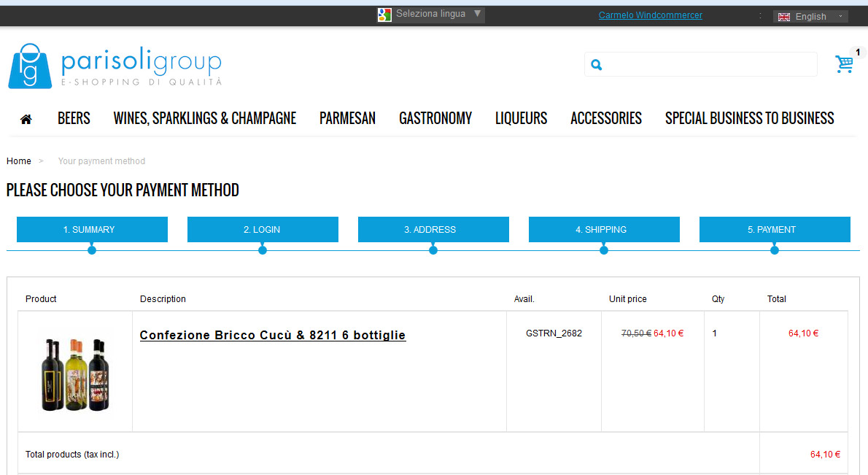Click the Google Translate icon
This screenshot has height=475, width=868.
384,15
